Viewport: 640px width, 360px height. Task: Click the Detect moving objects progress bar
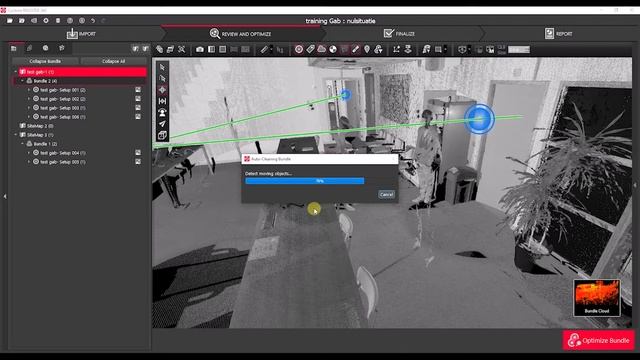click(x=304, y=181)
